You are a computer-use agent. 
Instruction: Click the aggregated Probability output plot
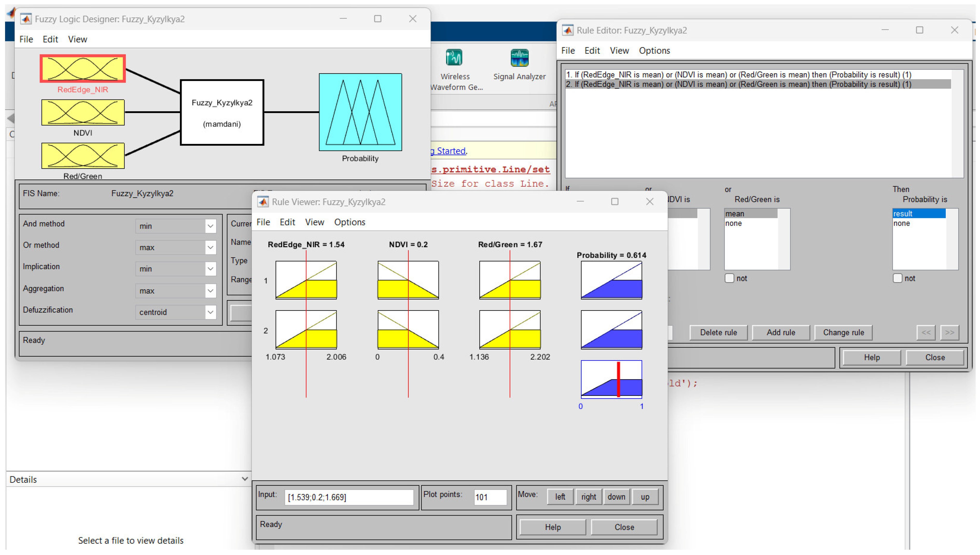point(611,379)
